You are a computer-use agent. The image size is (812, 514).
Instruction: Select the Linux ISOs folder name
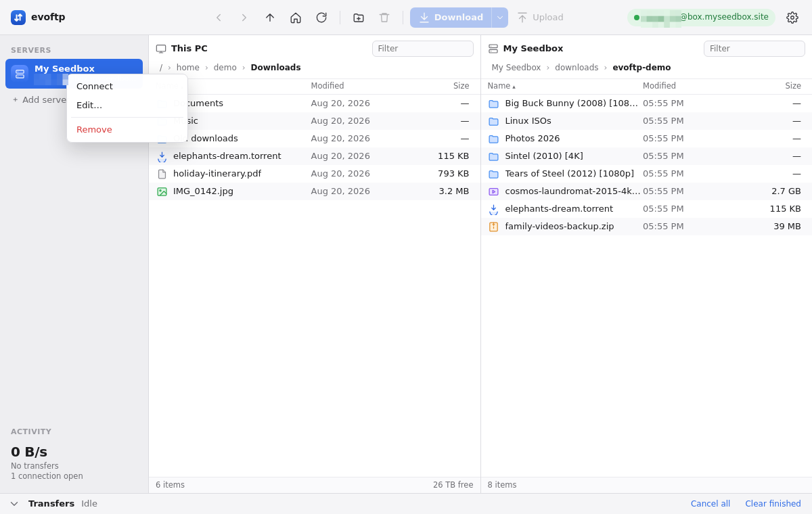528,121
